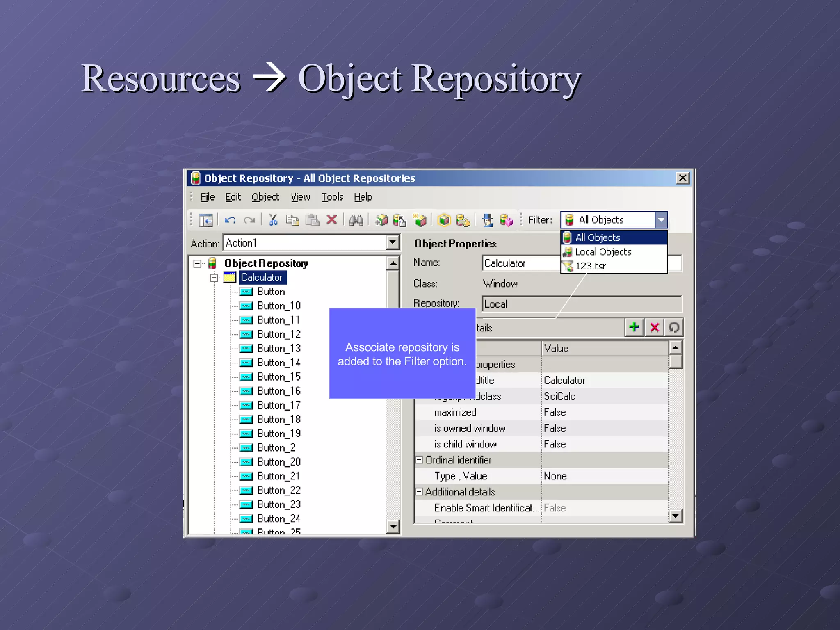Click the title bar repository icon
840x630 pixels.
click(196, 178)
